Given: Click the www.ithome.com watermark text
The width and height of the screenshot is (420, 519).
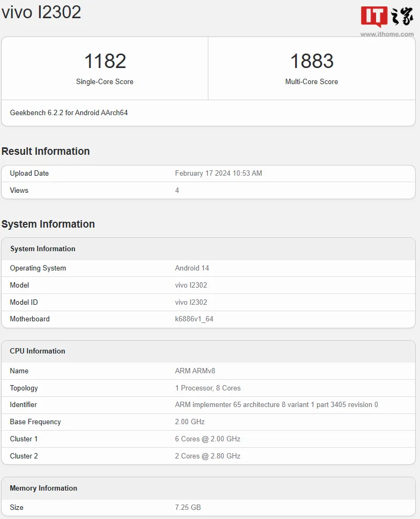Looking at the screenshot, I should [x=387, y=34].
